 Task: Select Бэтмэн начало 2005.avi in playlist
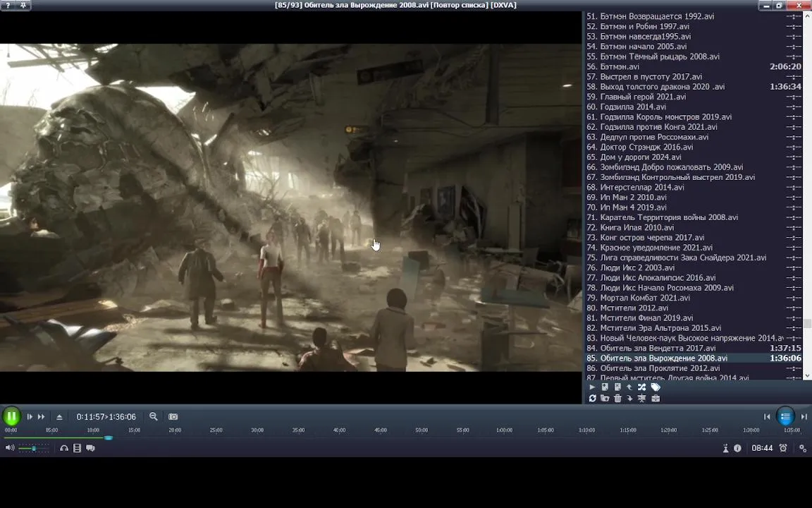694,46
